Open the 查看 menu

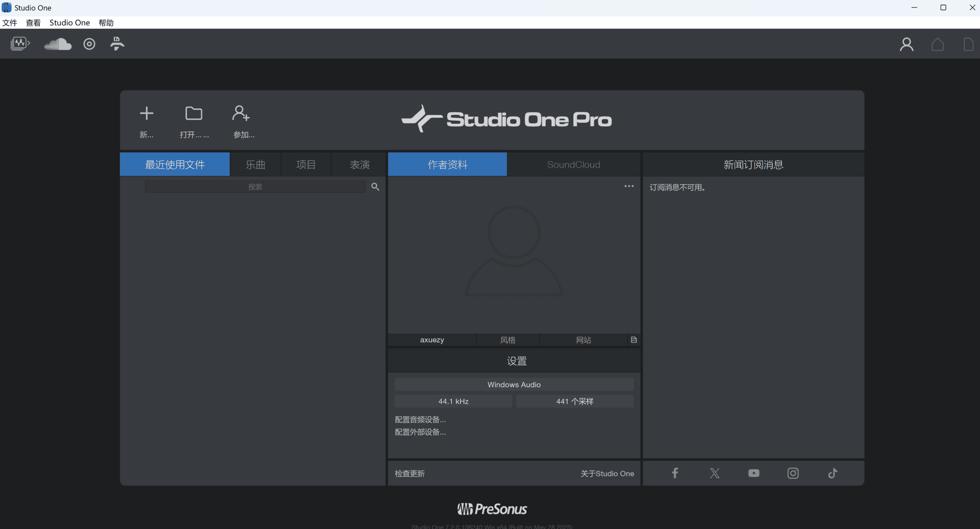point(33,23)
